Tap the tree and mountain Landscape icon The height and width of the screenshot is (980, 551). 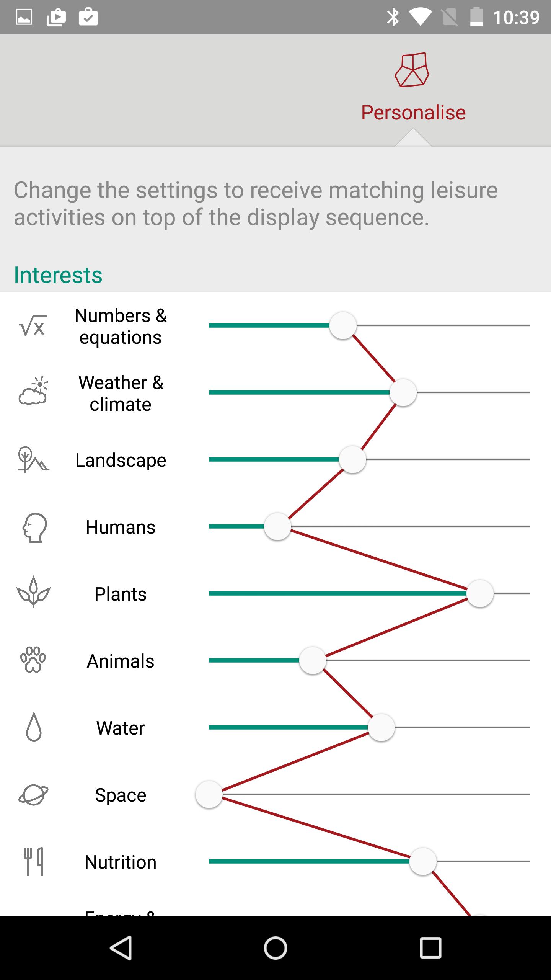click(33, 459)
